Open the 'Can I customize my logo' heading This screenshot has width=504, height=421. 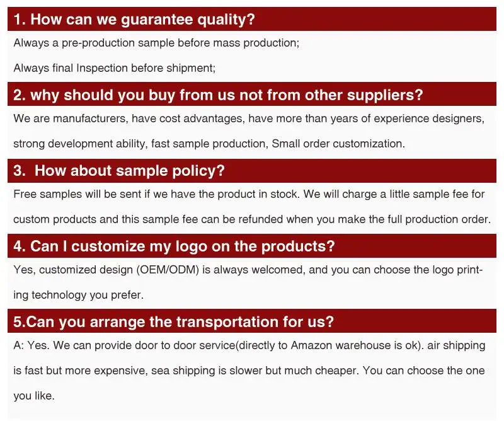pos(174,246)
